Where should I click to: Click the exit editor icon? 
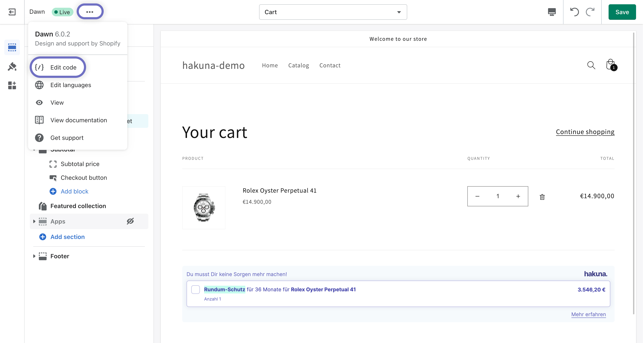tap(12, 12)
